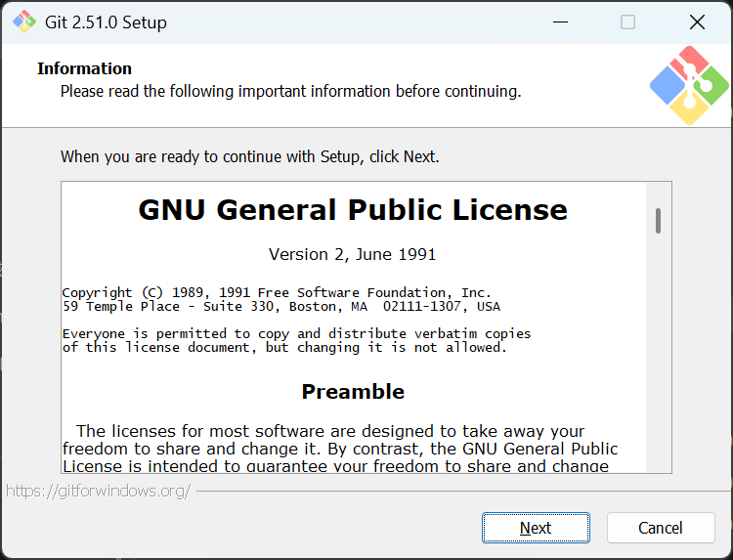The width and height of the screenshot is (733, 560).
Task: Click the GNU General Public License heading
Action: coord(353,209)
